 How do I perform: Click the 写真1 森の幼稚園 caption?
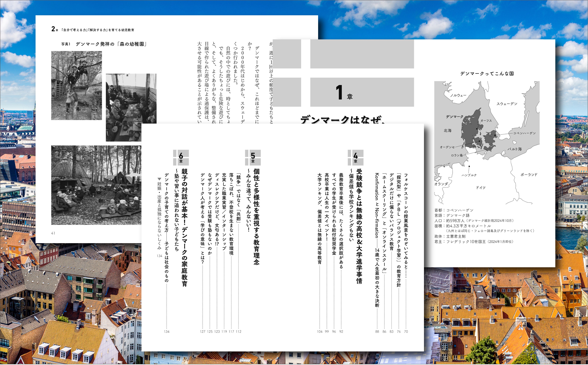click(x=104, y=44)
